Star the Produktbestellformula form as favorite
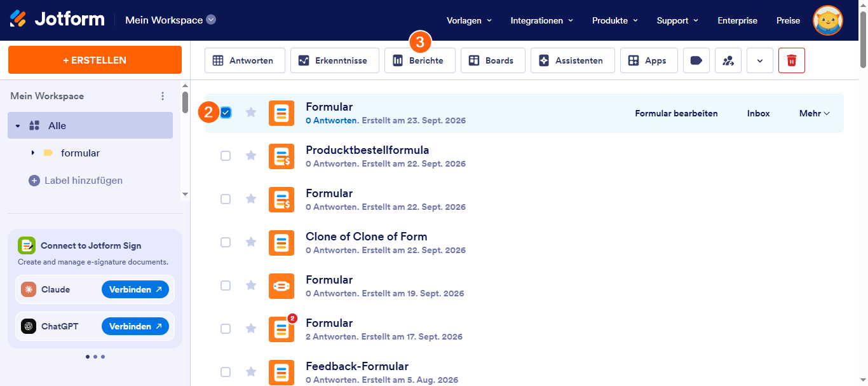This screenshot has width=868, height=386. point(251,156)
